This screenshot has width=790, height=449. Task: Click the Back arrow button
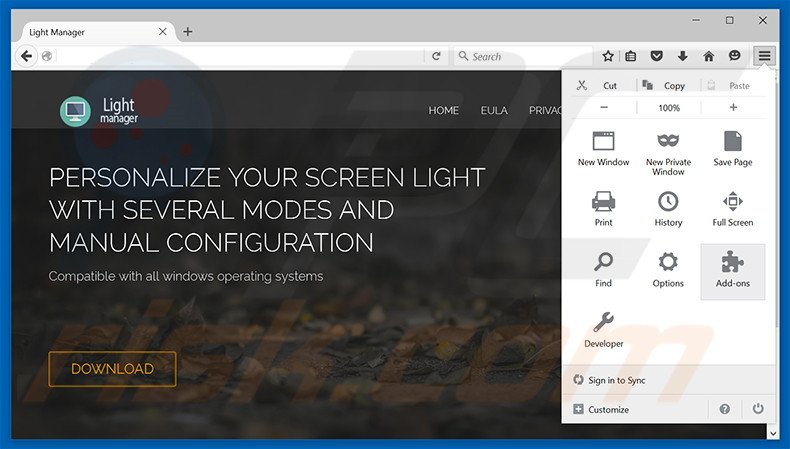click(26, 56)
